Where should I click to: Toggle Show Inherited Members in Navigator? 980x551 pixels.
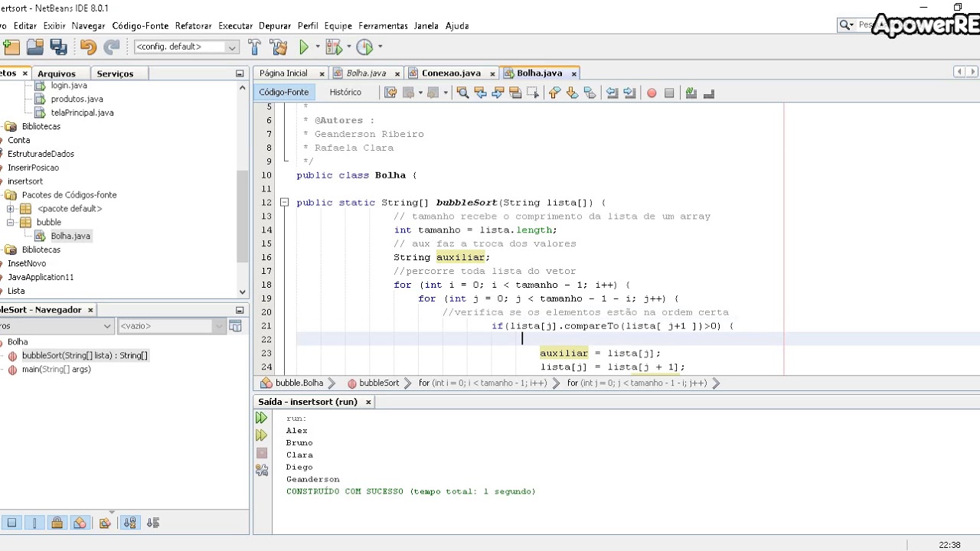[11, 523]
